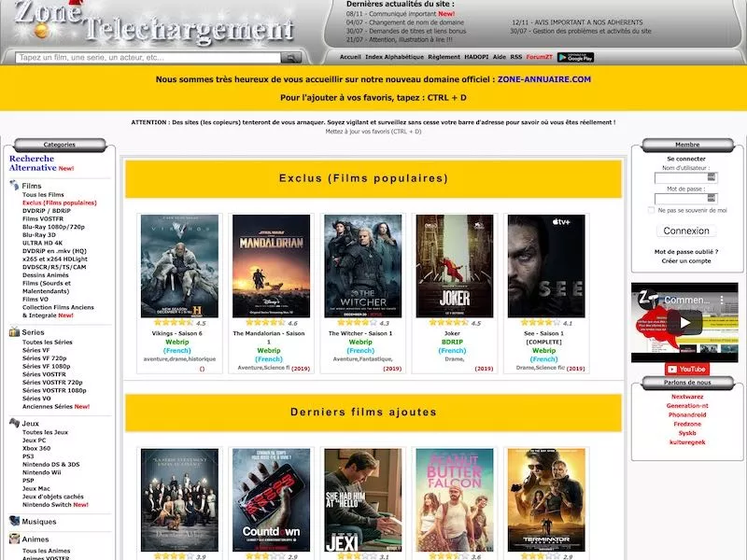Click the Series TV icon
This screenshot has height=560, width=747.
[14, 332]
